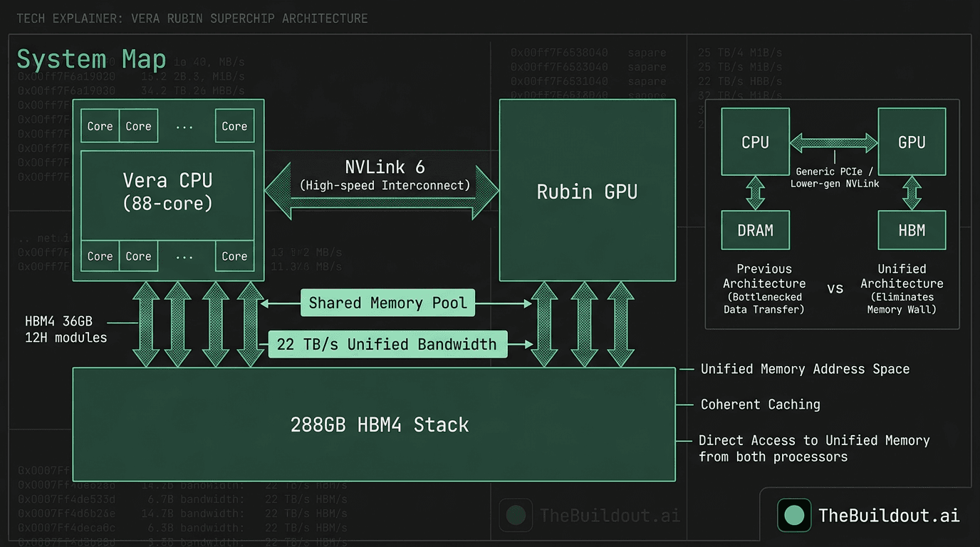Click the Rubin GPU block

[587, 190]
